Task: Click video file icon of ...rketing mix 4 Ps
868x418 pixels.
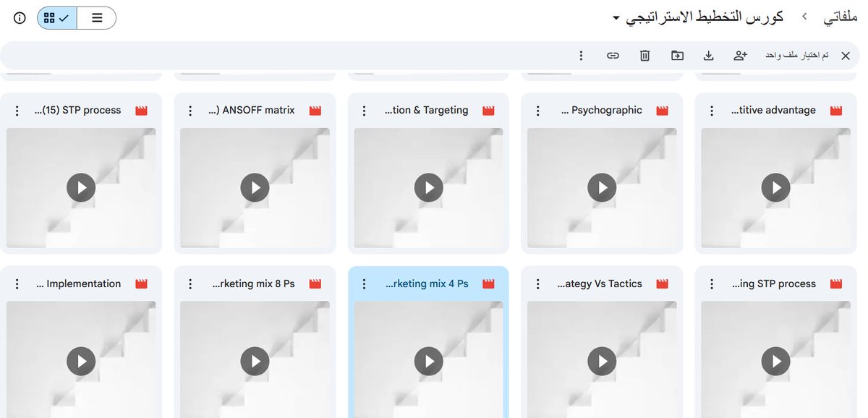Action: [x=488, y=284]
